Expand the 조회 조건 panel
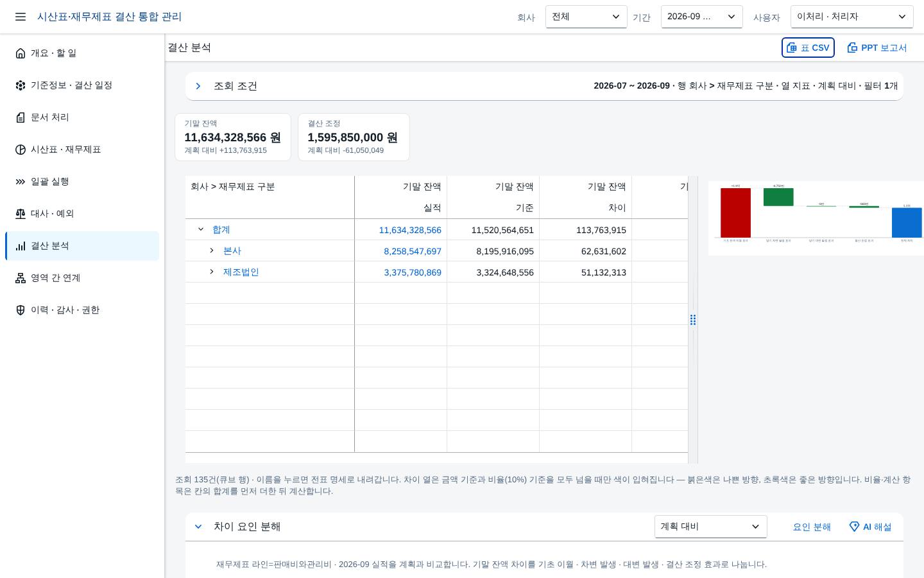 click(198, 86)
